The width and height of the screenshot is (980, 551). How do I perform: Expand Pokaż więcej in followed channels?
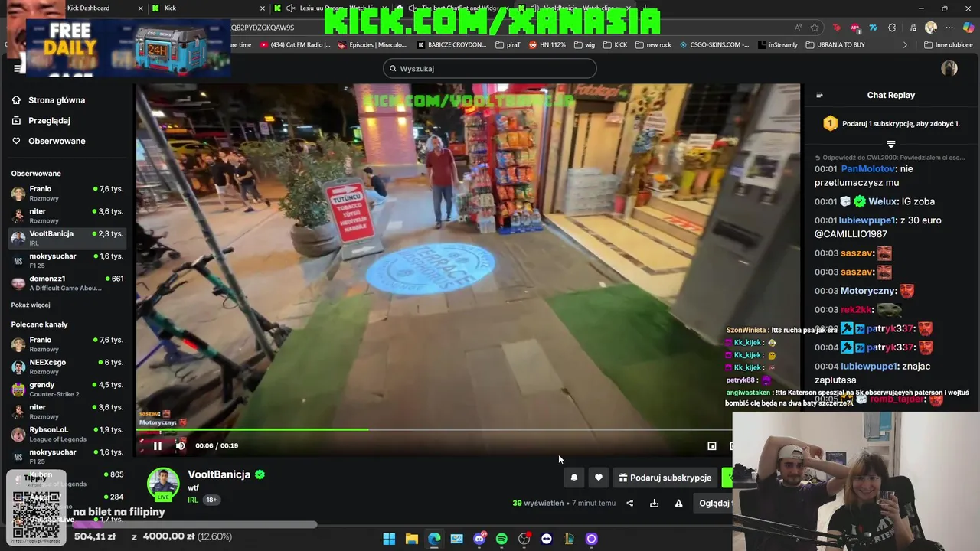pos(31,305)
